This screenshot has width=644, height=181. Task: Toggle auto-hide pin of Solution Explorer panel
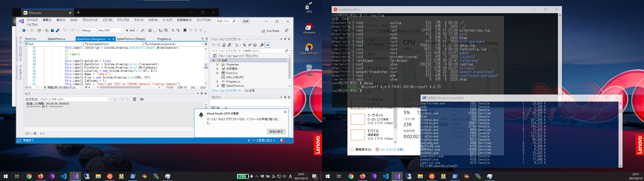[x=285, y=39]
